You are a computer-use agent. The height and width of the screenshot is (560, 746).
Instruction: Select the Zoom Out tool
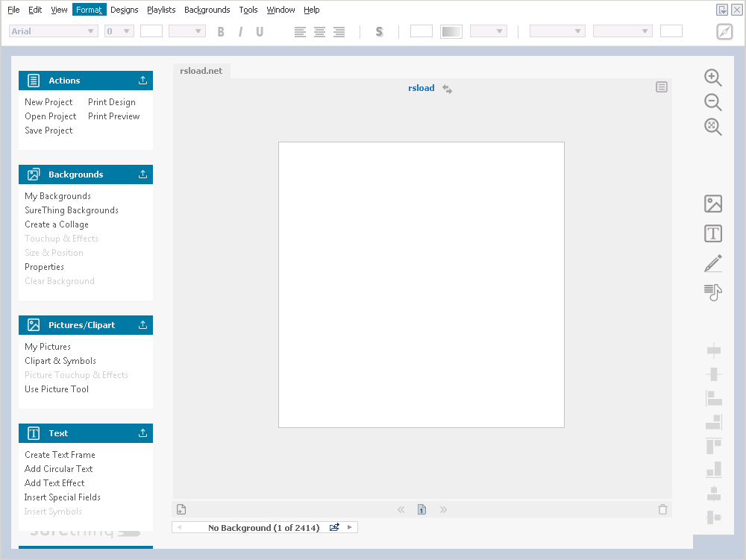[x=712, y=102]
